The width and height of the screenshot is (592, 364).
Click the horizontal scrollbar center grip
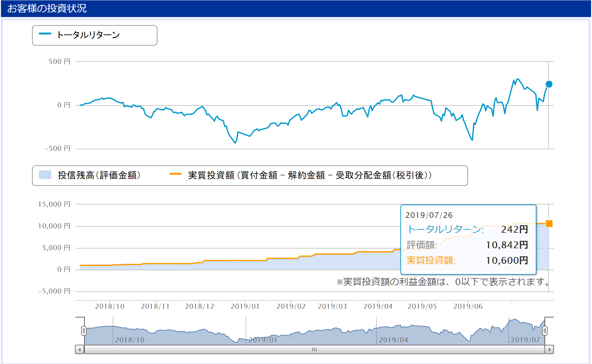coord(314,349)
